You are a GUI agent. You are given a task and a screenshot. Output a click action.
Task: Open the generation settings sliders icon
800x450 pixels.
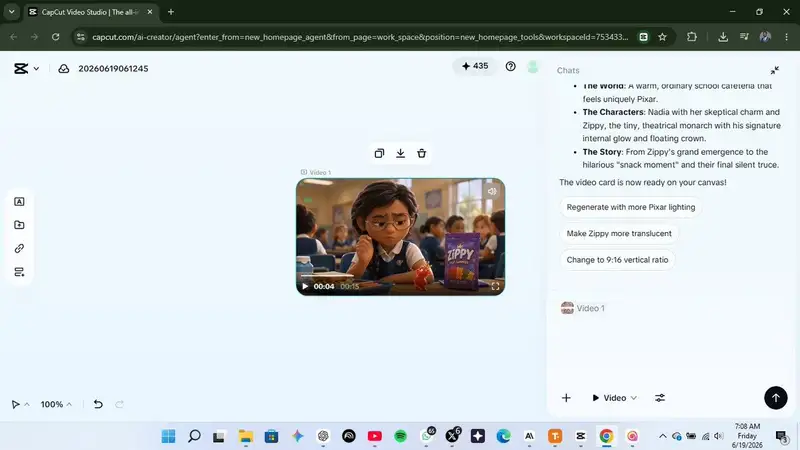660,398
